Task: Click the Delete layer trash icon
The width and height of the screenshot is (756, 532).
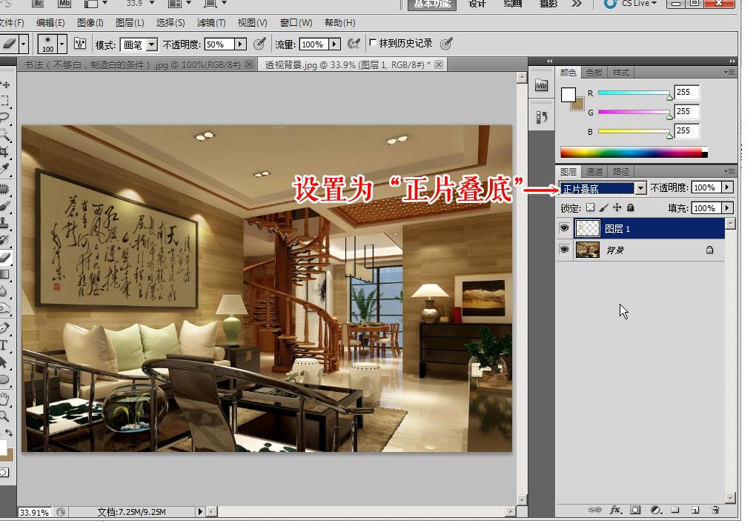Action: click(716, 511)
